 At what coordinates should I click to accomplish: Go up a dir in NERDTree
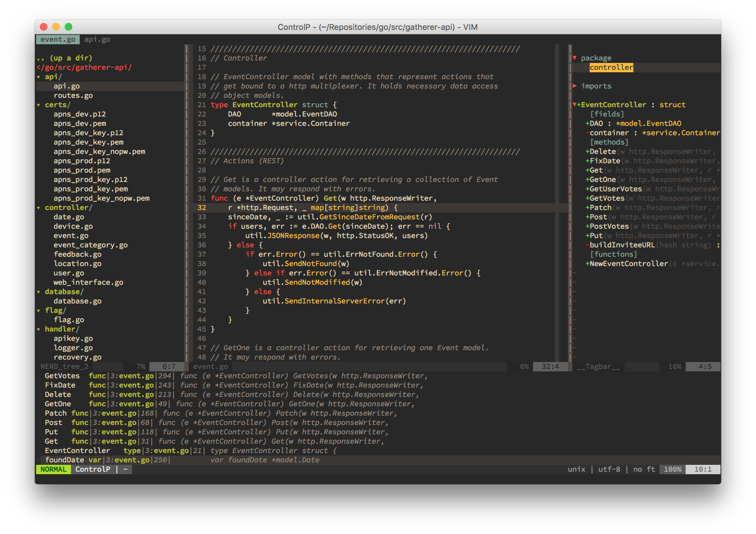tap(64, 58)
